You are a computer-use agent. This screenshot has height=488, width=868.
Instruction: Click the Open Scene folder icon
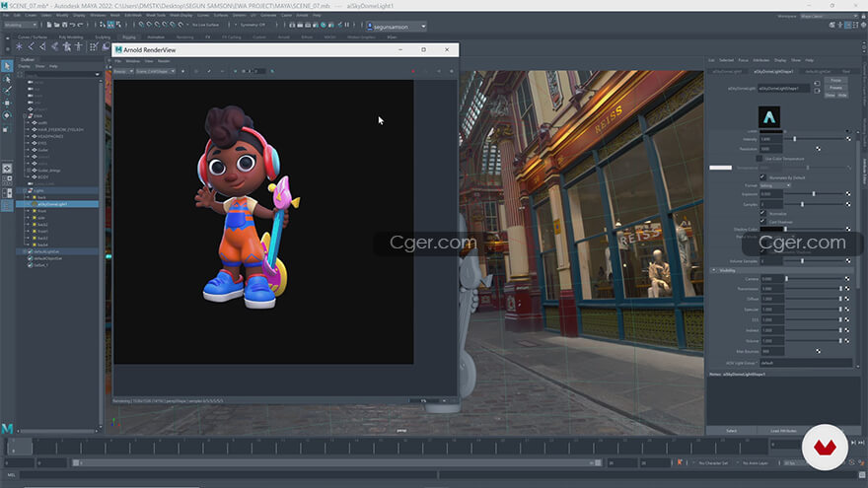[56, 25]
